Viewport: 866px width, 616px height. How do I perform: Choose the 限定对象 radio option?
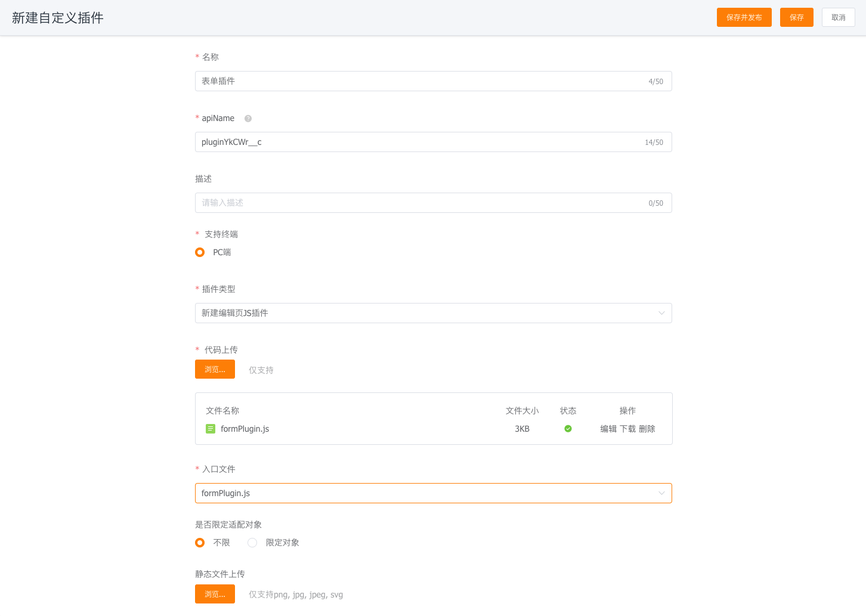tap(252, 543)
